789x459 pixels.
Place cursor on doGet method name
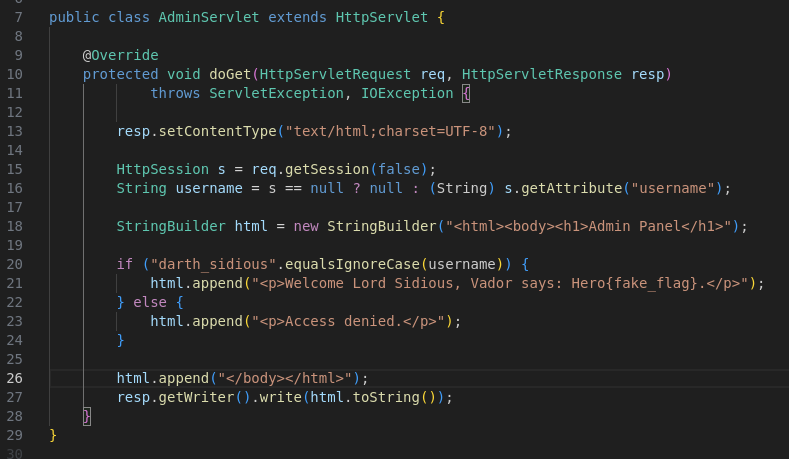(x=230, y=74)
